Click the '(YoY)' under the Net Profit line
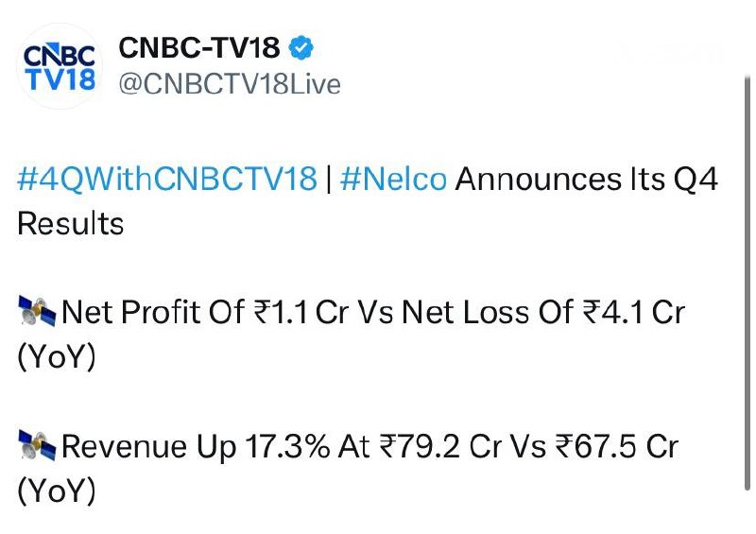This screenshot has height=534, width=756. 57,358
